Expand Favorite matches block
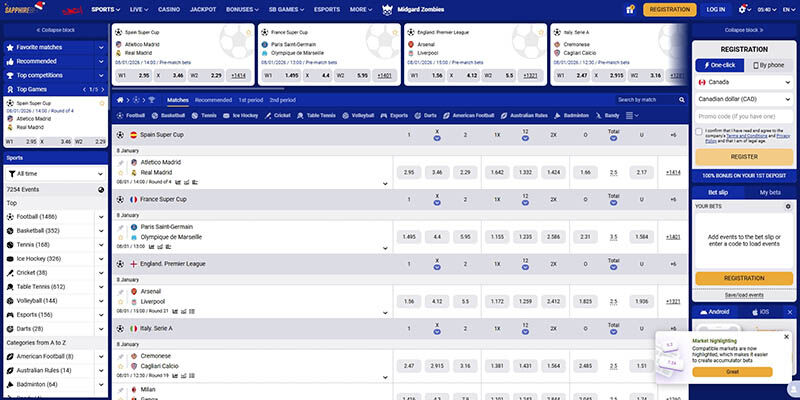Screen dimensions: 800x400 coord(101,47)
